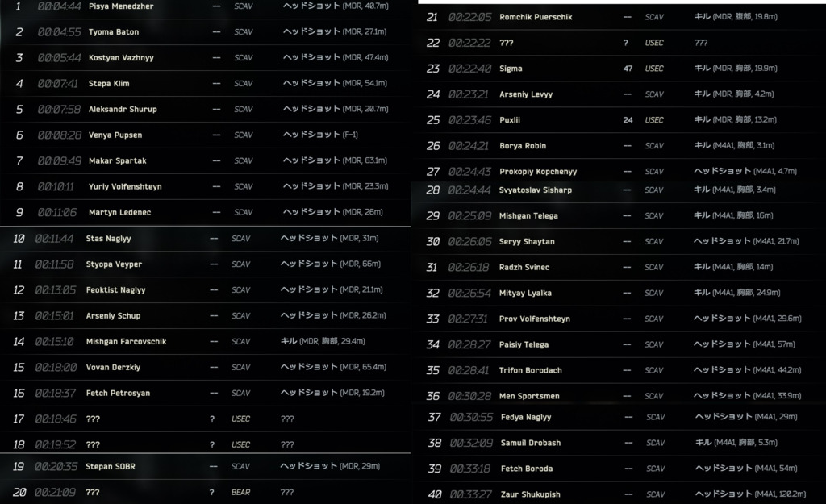Screen dimensions: 826x504
Task: Select Zaur Shukupish 120.2m headshot row
Action: 617,494
